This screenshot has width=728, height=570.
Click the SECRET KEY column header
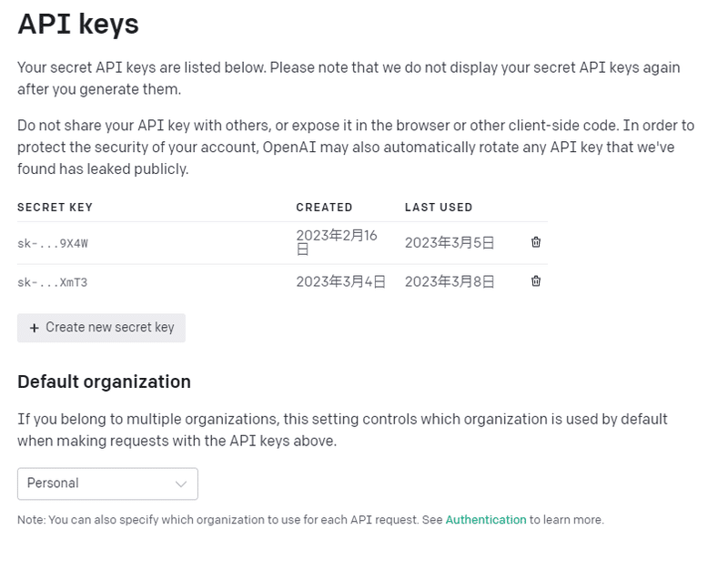(x=55, y=208)
